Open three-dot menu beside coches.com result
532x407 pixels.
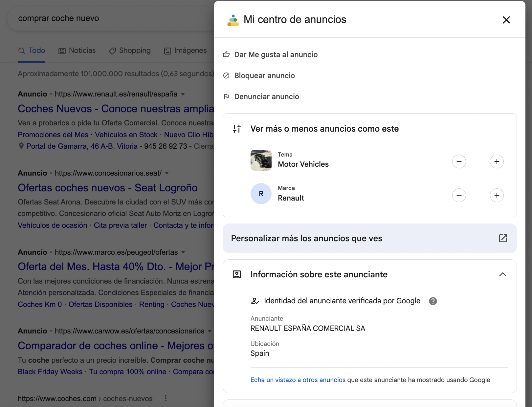pyautogui.click(x=166, y=398)
